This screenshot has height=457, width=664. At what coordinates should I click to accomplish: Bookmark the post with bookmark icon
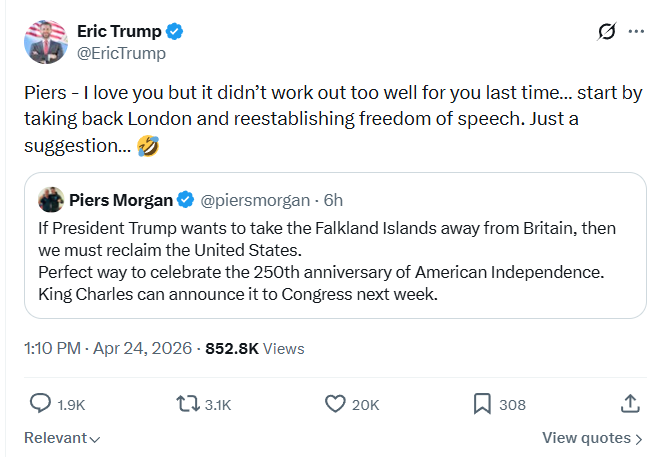pos(482,404)
